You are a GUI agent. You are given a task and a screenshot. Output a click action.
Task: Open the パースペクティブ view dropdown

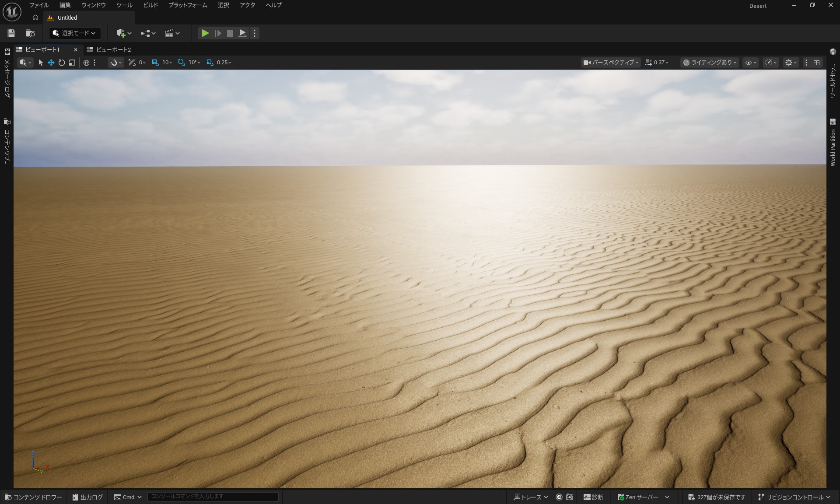(611, 63)
